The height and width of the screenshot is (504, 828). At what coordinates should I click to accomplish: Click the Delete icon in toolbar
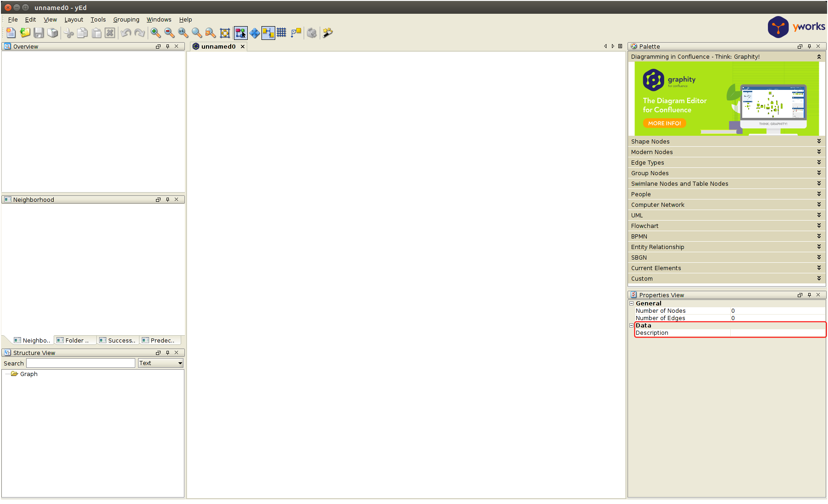[110, 33]
